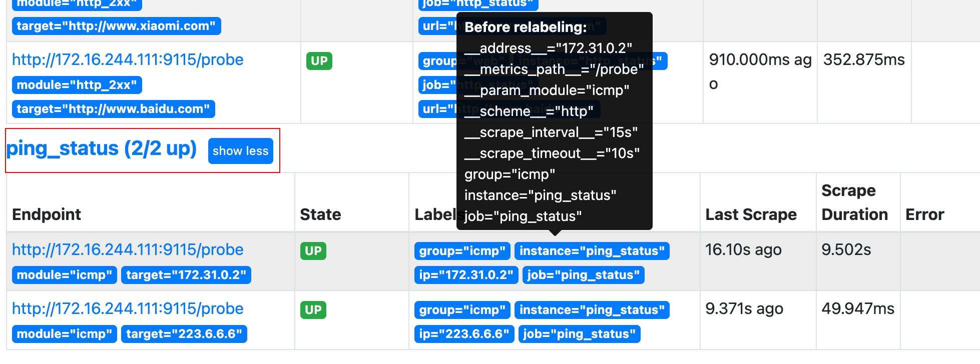This screenshot has width=980, height=364.
Task: Click job="ping_status" label in the 172.31.0.2 row
Action: (584, 275)
